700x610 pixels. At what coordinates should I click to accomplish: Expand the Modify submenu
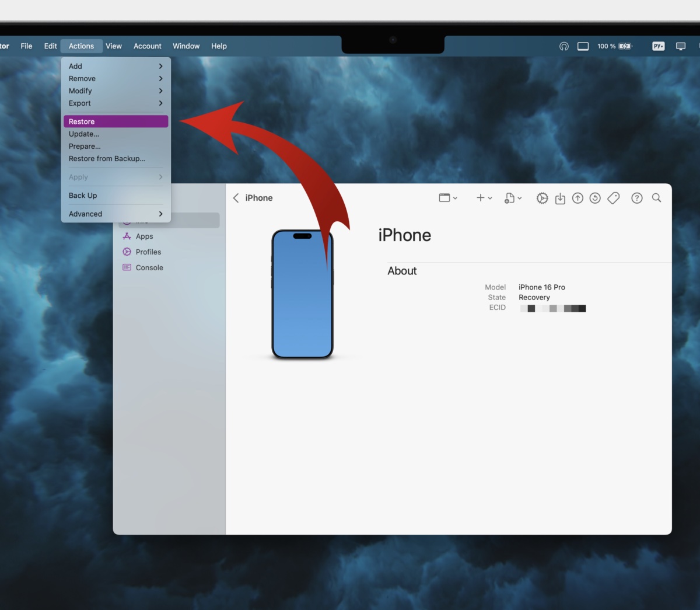coord(116,91)
